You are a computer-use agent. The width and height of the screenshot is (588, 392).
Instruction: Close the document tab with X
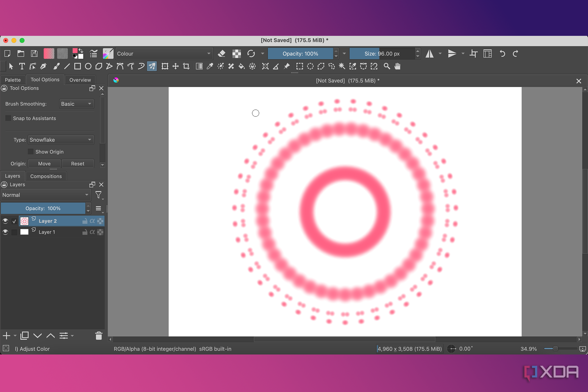[x=579, y=81]
